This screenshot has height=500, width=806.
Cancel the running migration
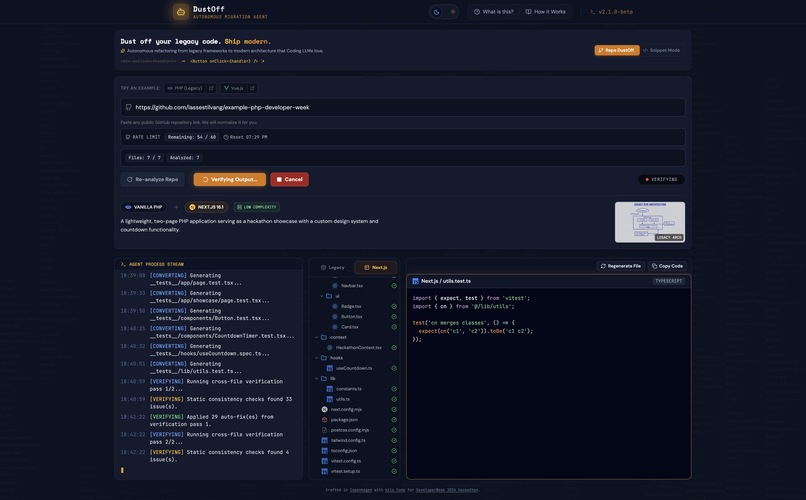[x=289, y=179]
